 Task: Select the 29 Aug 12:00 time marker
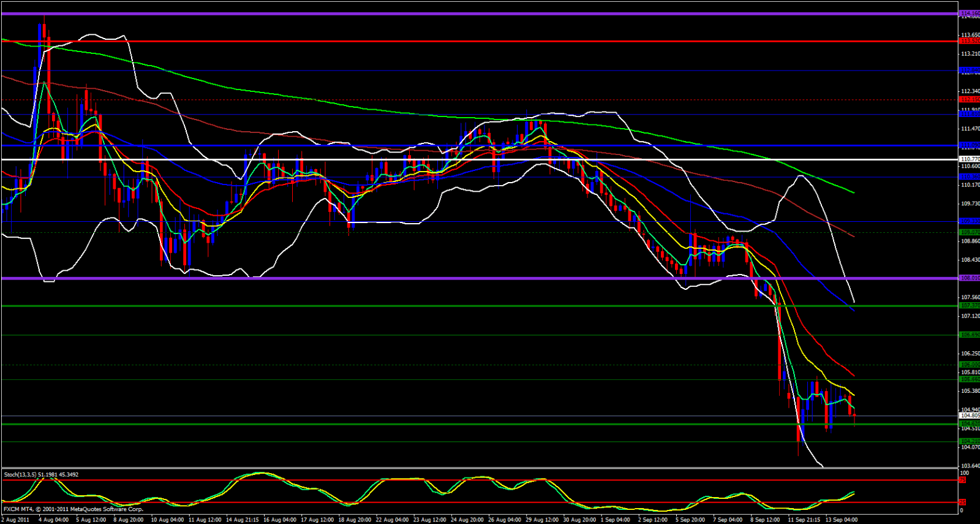pos(542,520)
